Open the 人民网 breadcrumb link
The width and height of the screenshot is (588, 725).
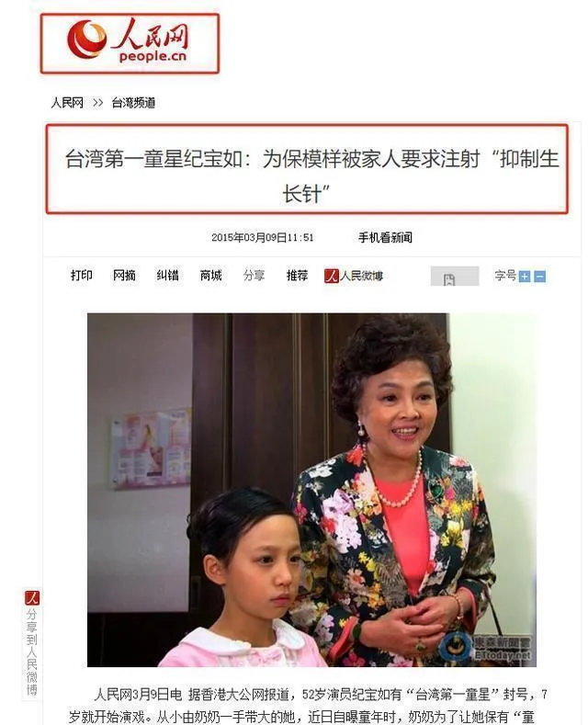click(67, 103)
